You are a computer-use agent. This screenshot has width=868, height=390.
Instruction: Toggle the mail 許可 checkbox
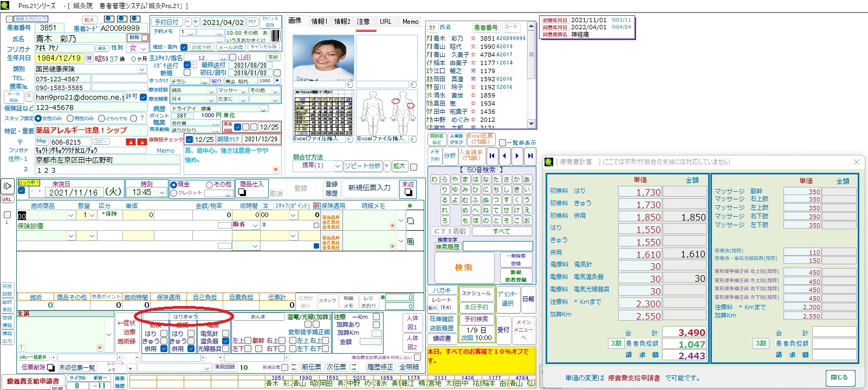tap(143, 97)
